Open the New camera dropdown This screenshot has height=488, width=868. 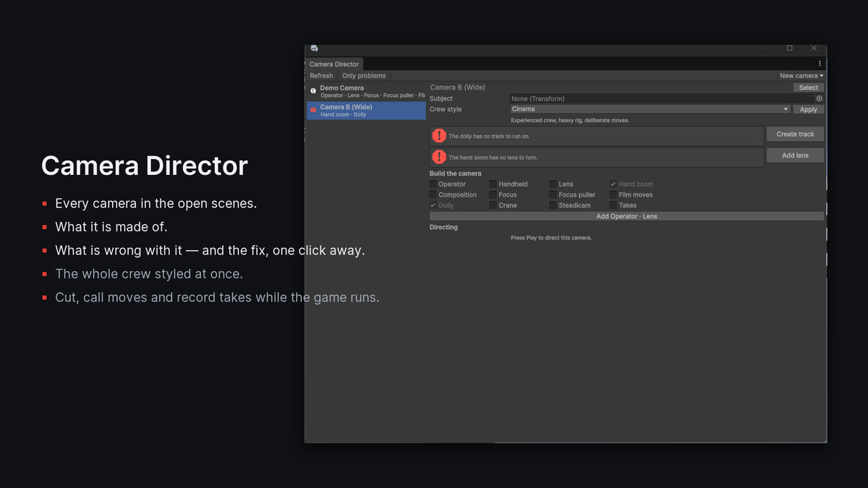pos(801,75)
